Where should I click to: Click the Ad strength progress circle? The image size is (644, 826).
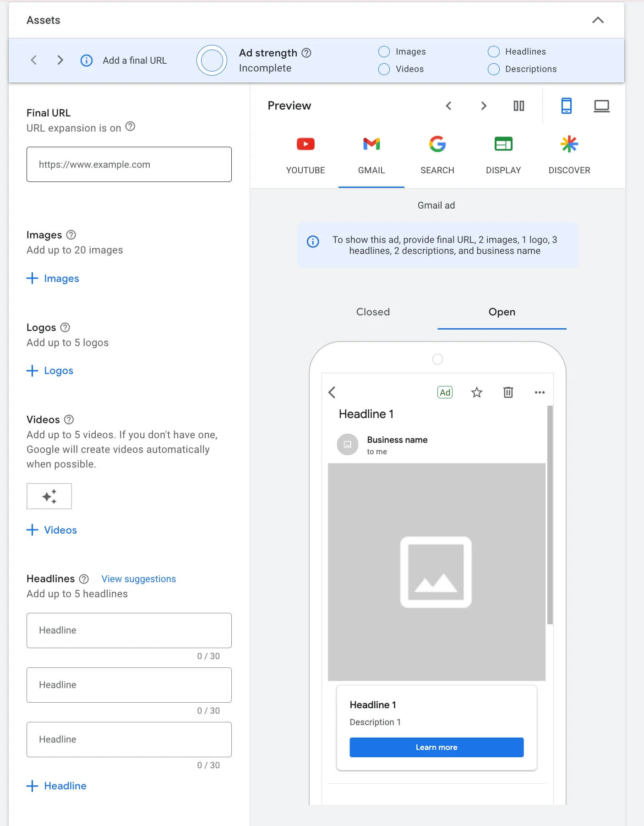212,60
